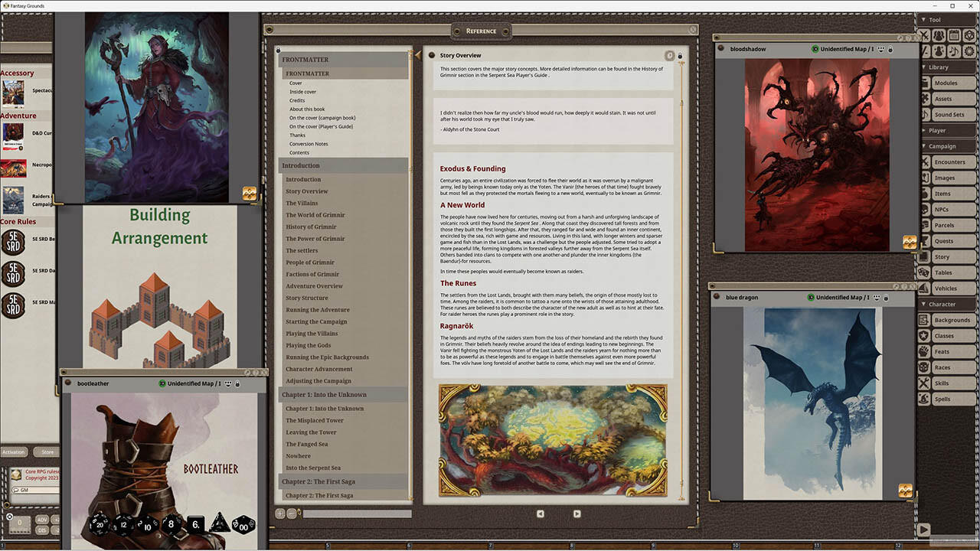Click the Store button
Image resolution: width=980 pixels, height=551 pixels.
point(47,452)
